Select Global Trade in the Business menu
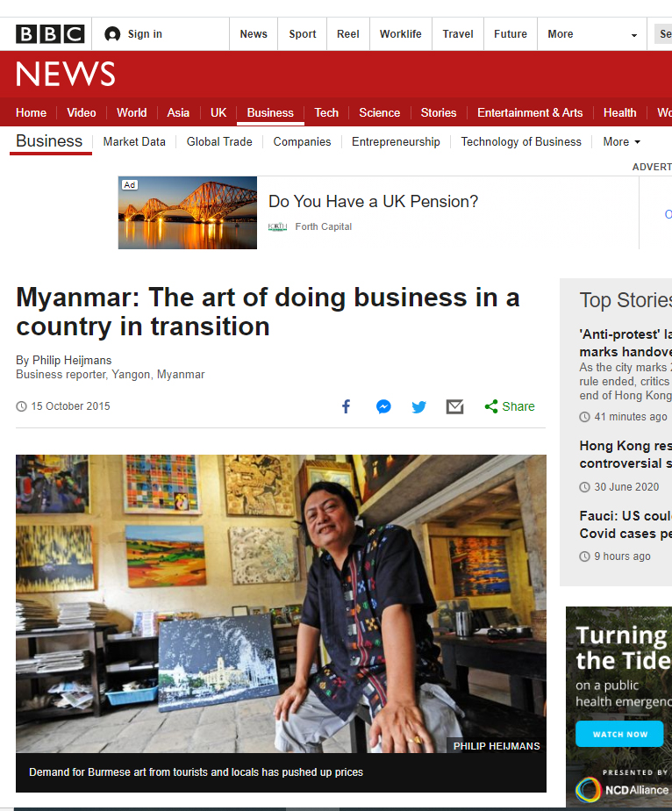 coord(219,142)
